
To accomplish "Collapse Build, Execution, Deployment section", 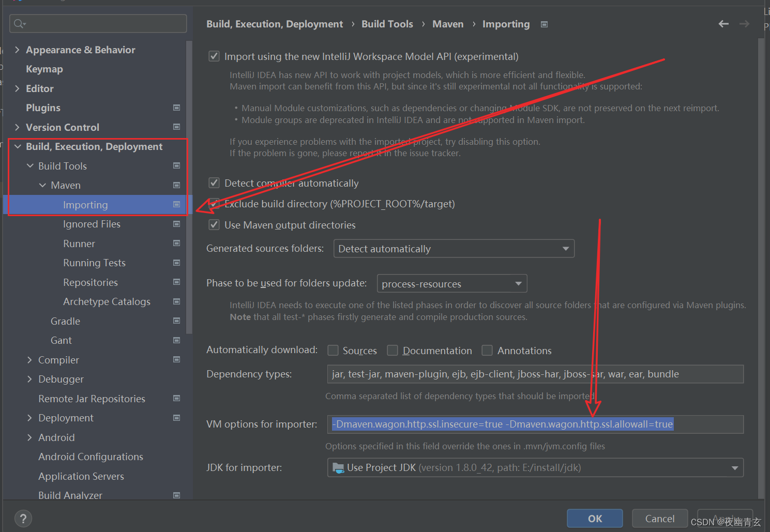I will pos(18,146).
